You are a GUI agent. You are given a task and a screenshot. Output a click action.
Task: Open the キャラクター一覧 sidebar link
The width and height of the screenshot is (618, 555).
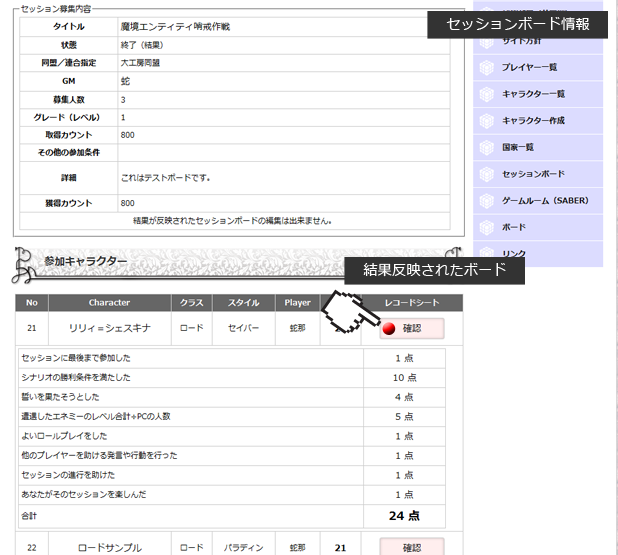(x=538, y=94)
